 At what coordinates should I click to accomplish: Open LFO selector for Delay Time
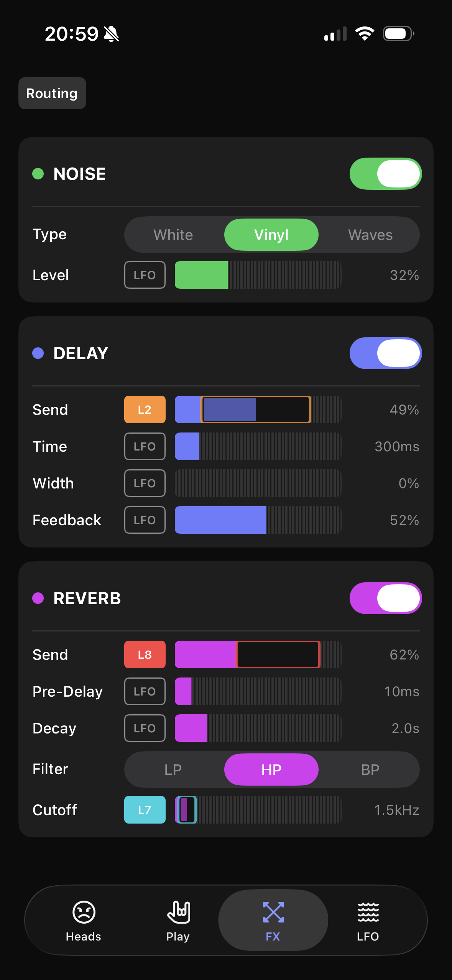pos(145,446)
